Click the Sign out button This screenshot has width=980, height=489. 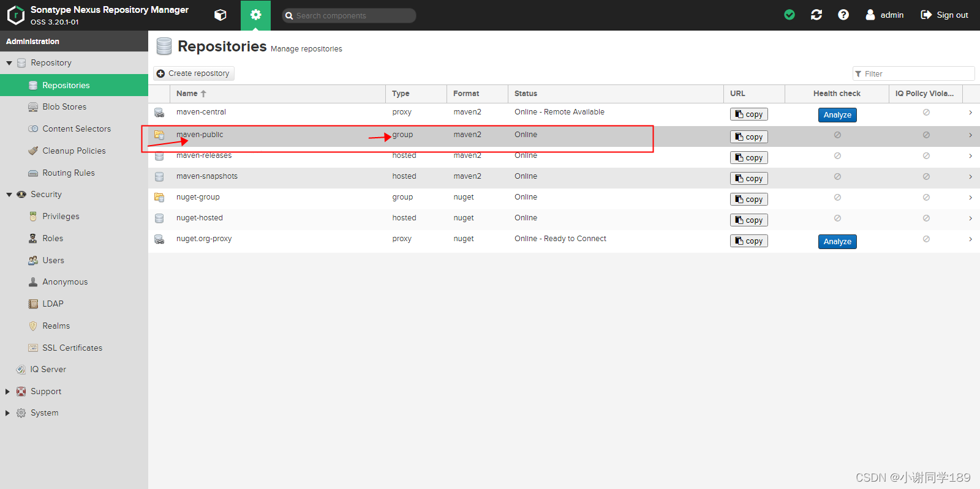coord(944,15)
